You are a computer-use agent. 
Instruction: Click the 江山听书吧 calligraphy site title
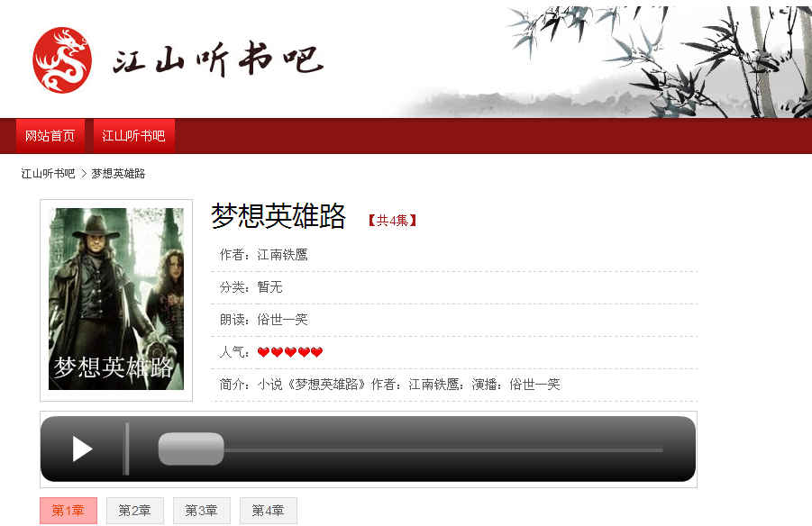218,60
